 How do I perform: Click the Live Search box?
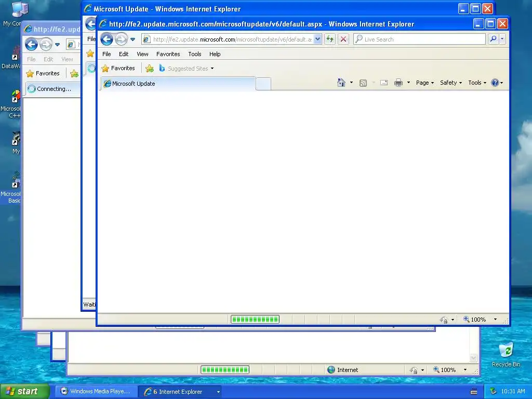(419, 39)
